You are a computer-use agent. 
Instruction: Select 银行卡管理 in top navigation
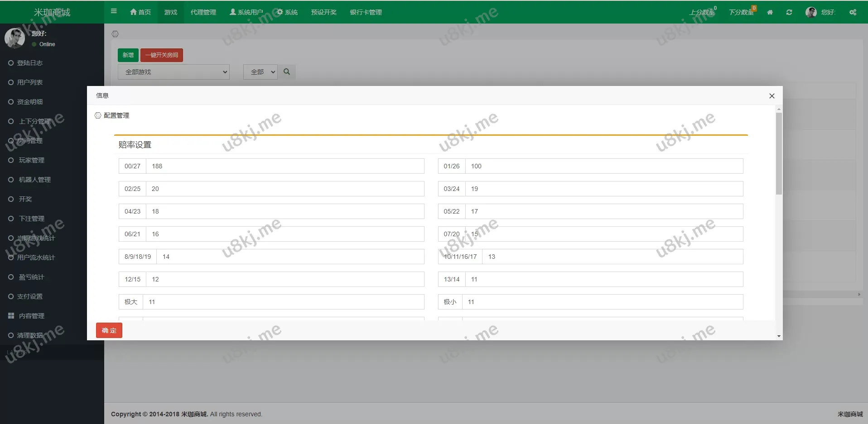pyautogui.click(x=366, y=12)
